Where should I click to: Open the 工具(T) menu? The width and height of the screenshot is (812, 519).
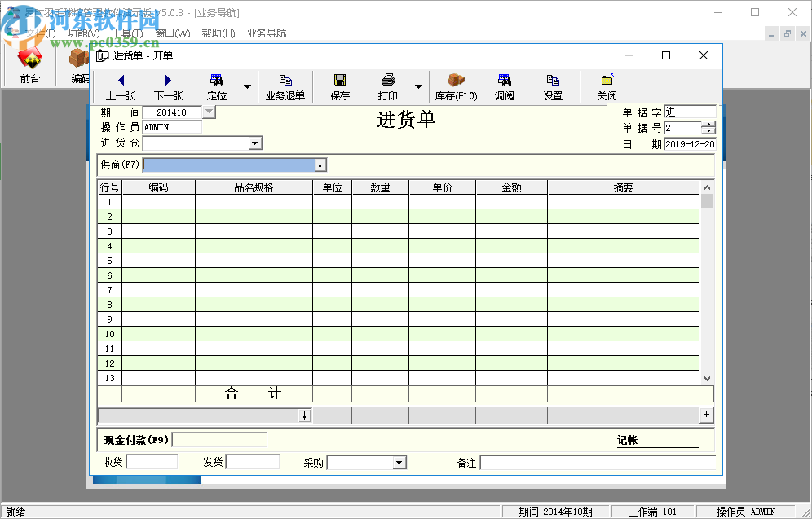(128, 33)
